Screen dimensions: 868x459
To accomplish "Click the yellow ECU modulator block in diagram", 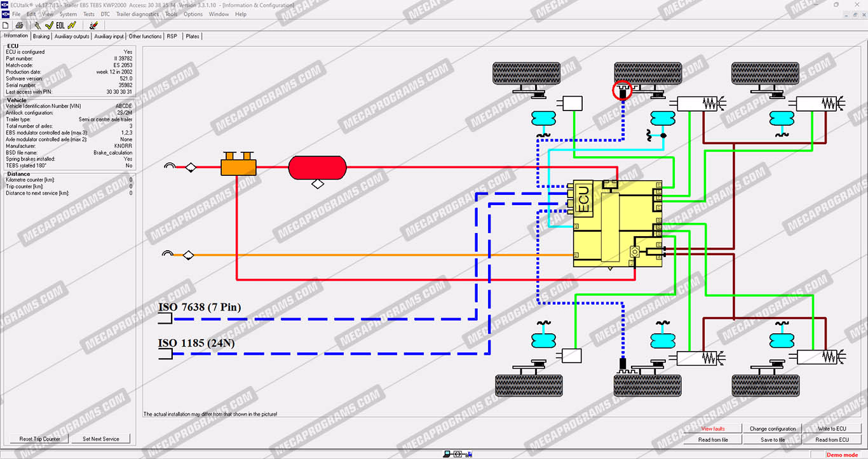I will 617,223.
